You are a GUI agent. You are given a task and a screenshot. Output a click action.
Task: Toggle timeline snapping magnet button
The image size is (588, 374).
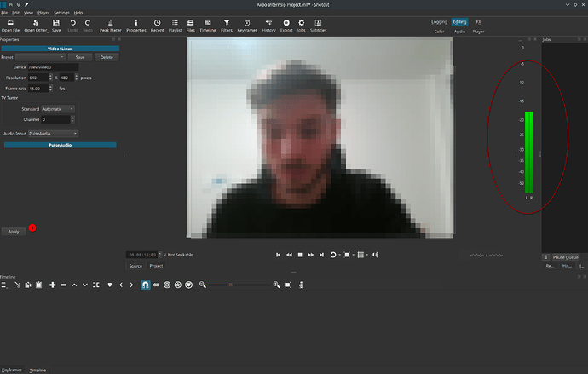pyautogui.click(x=145, y=285)
